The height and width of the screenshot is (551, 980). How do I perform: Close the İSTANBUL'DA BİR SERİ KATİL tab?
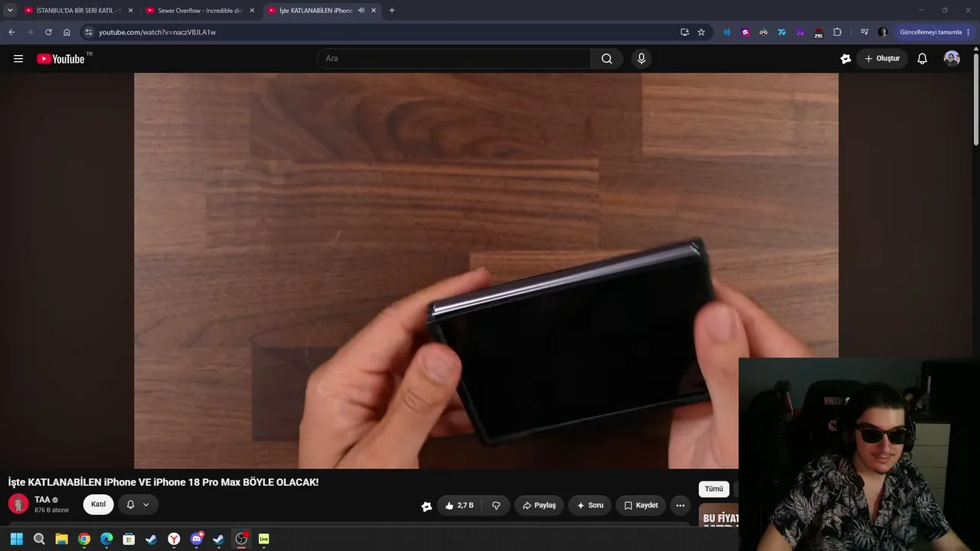coord(130,11)
